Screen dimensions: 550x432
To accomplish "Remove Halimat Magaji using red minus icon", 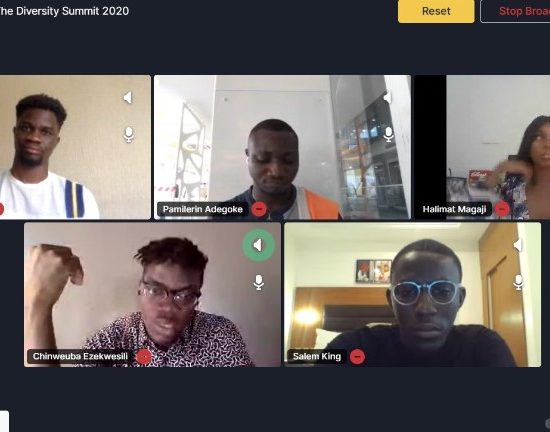I will point(502,209).
